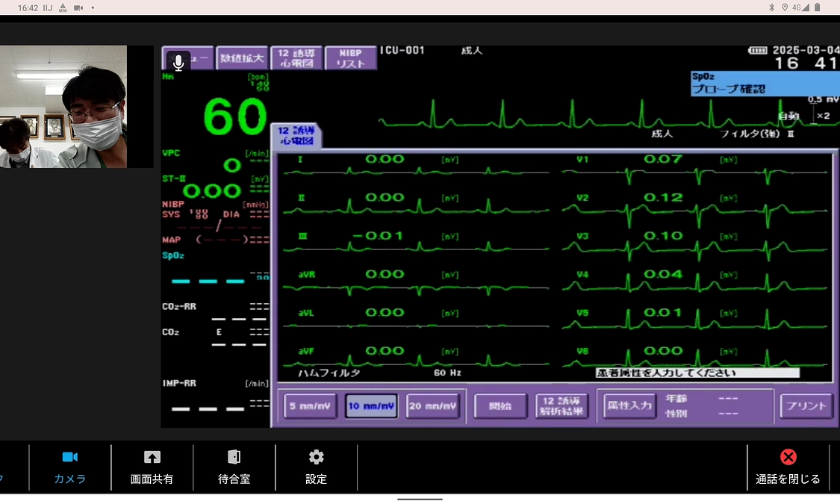Open call settings (設定) gear
The image size is (840, 504).
click(316, 467)
